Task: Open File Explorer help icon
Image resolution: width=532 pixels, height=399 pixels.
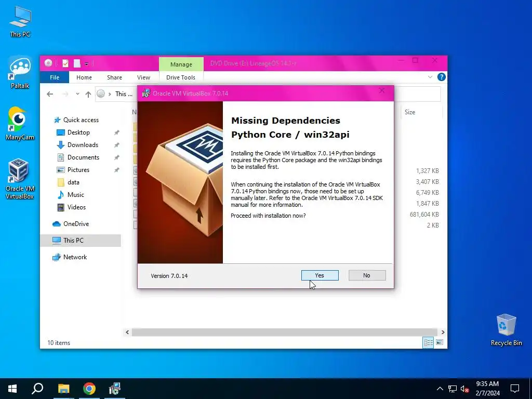Action: click(x=441, y=77)
